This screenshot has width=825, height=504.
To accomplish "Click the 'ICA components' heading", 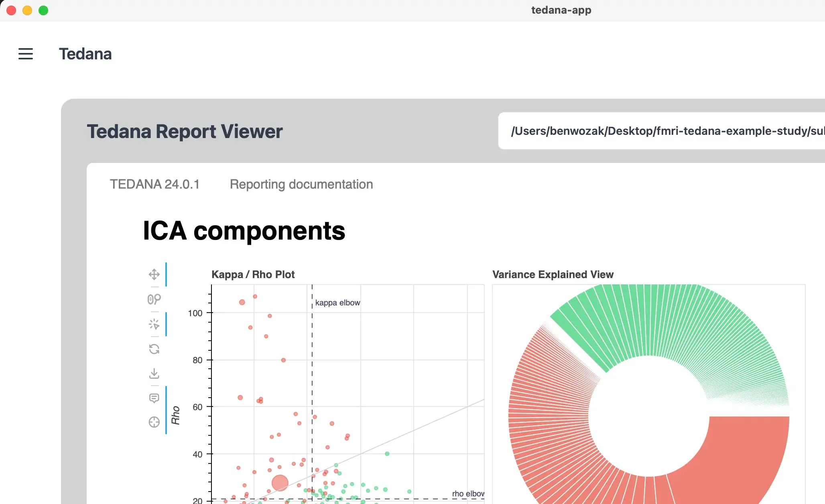I will coord(244,231).
